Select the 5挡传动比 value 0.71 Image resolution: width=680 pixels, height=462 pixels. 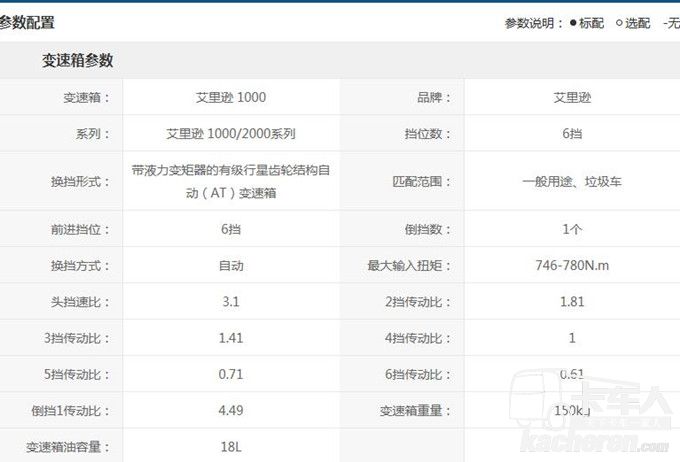(x=231, y=374)
